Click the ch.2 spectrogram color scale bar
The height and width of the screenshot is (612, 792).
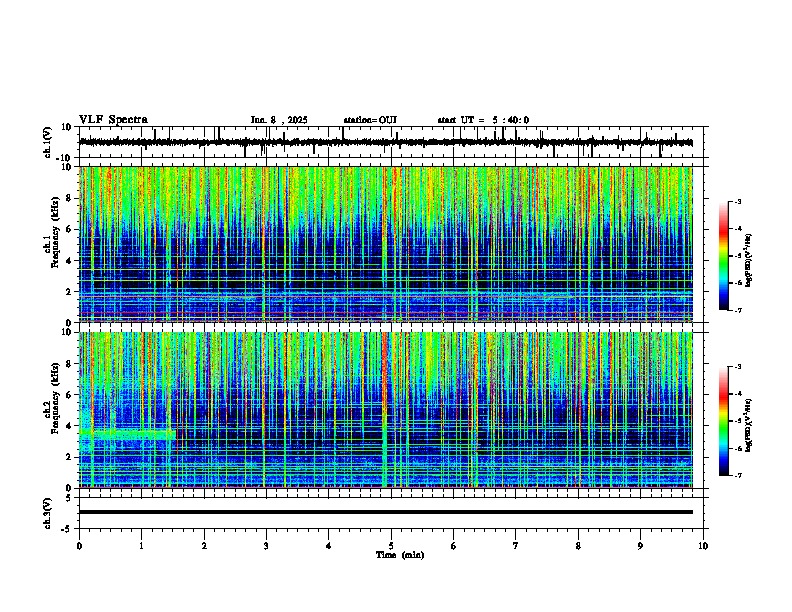723,421
